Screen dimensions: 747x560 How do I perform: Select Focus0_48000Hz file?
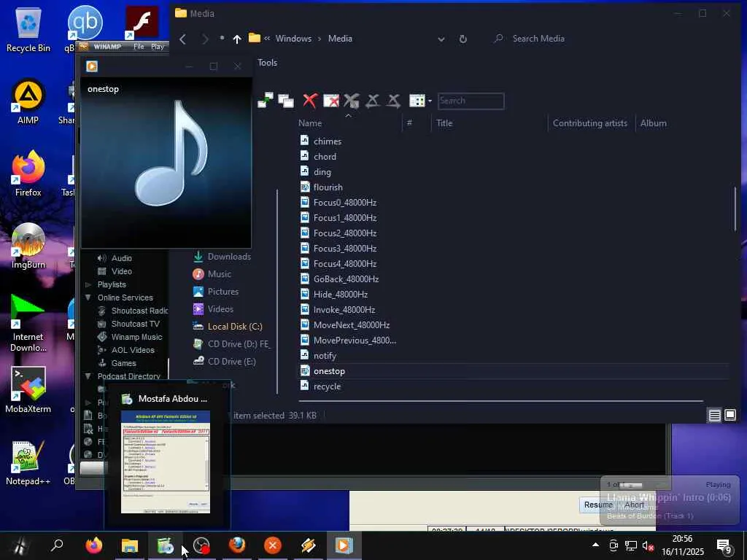pyautogui.click(x=345, y=203)
